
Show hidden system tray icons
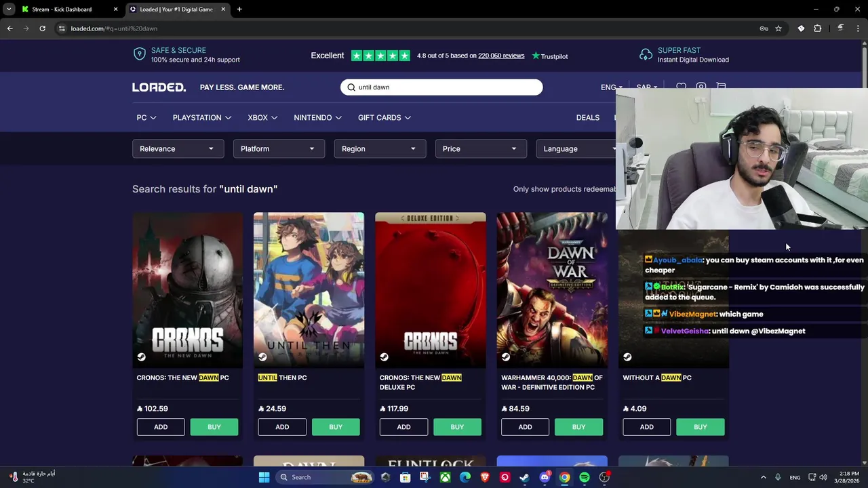(763, 477)
